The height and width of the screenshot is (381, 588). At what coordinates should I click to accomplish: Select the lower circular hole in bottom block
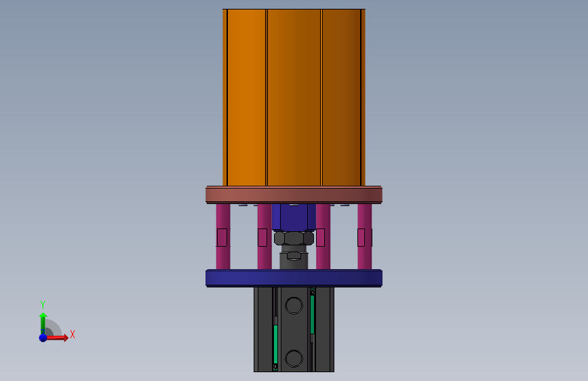tap(294, 359)
